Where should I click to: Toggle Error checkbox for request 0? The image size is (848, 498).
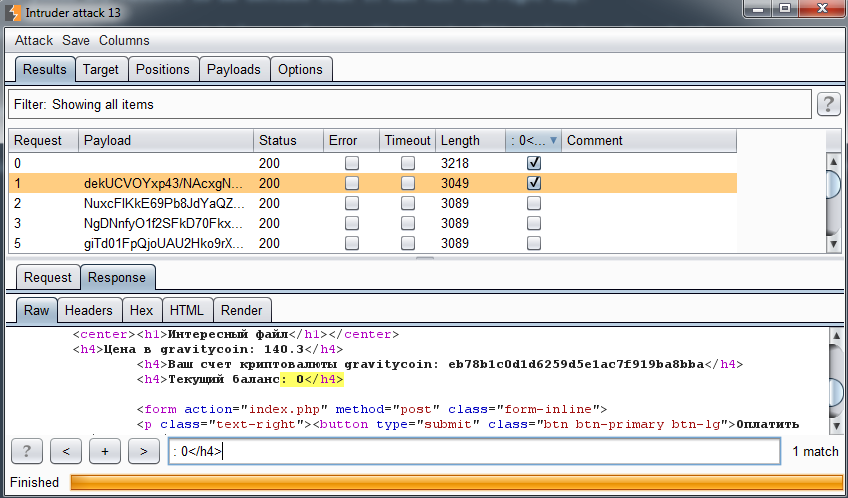(352, 163)
